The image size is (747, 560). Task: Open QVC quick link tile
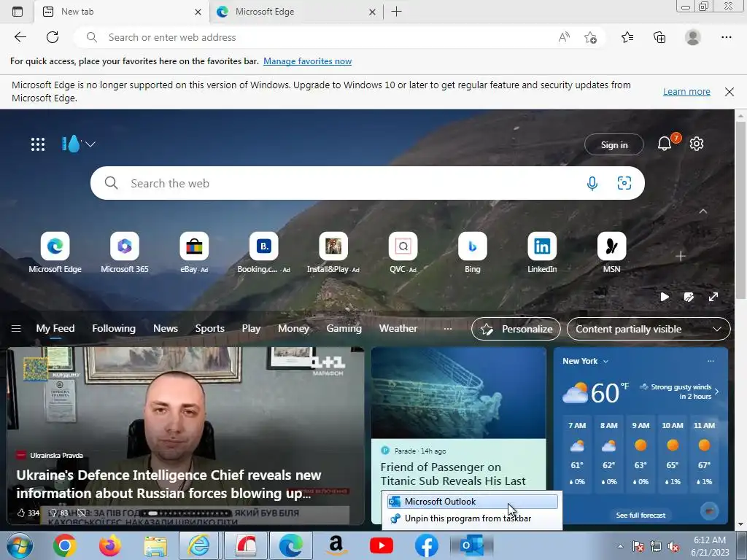point(403,253)
